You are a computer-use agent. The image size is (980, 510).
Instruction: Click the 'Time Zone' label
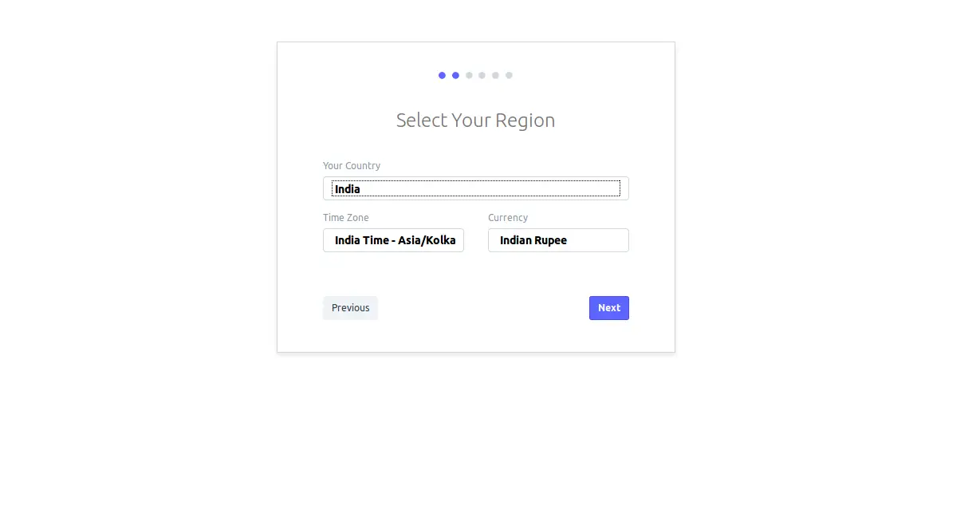pyautogui.click(x=346, y=218)
